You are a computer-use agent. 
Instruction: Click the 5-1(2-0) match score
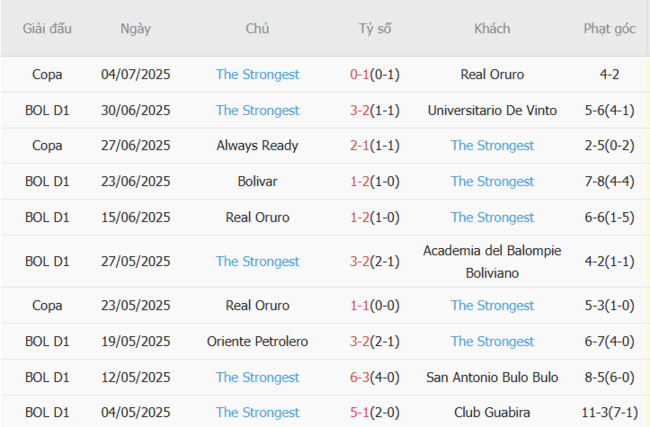[375, 412]
